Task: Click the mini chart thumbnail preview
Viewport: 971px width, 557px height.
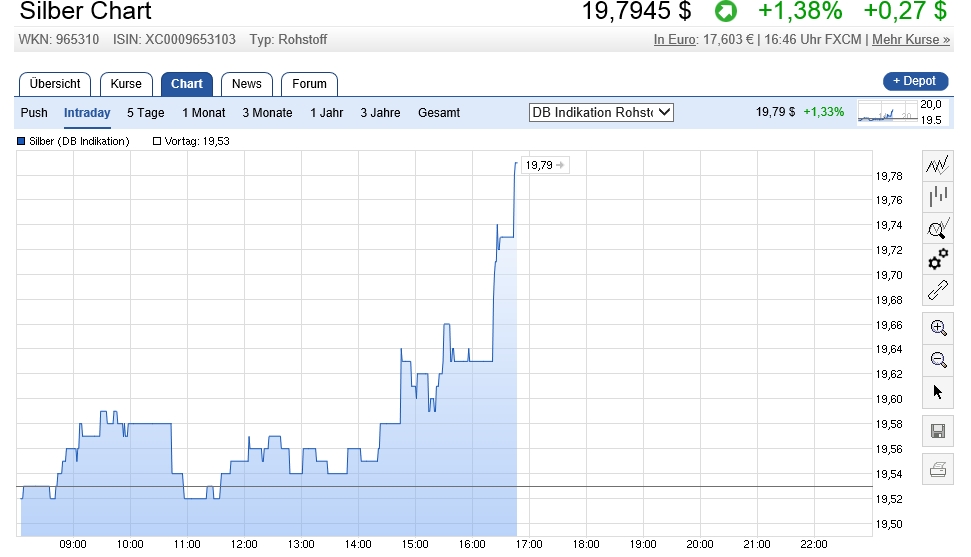Action: (x=888, y=112)
